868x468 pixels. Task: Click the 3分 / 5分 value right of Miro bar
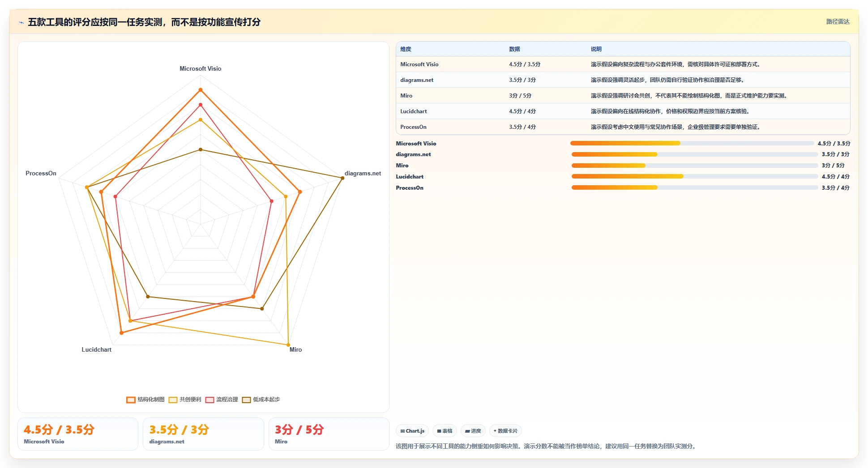point(833,166)
